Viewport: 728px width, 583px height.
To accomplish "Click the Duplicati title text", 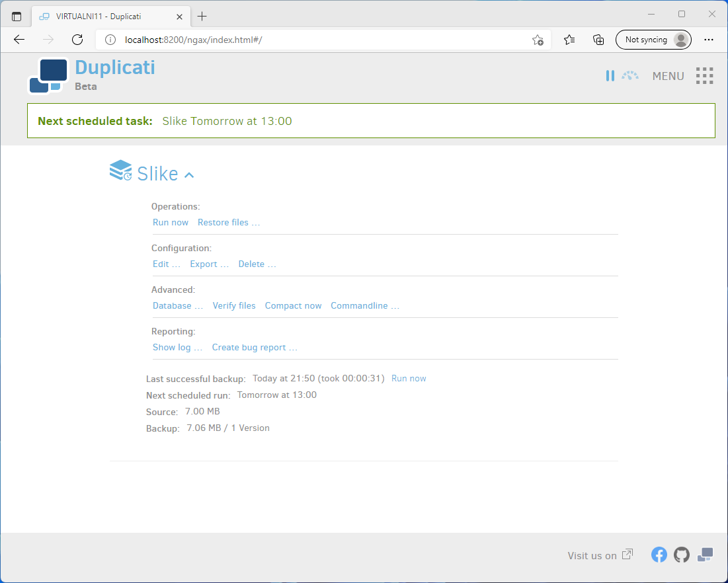I will coord(114,67).
